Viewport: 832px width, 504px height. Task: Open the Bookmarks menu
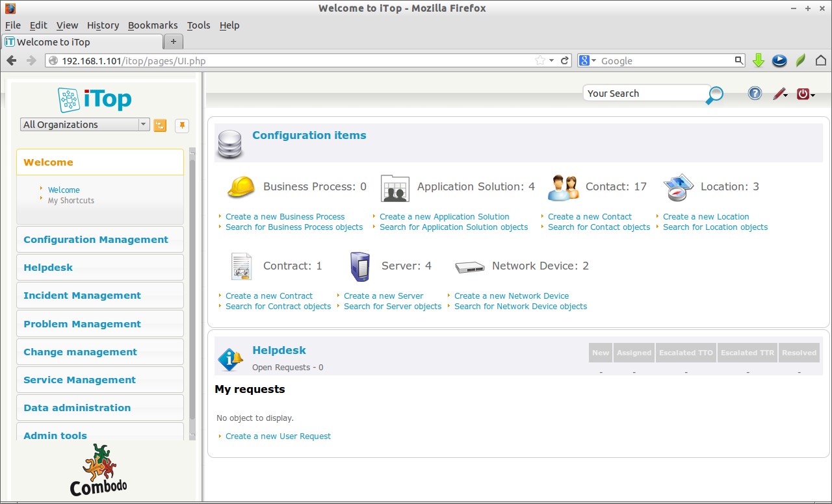[153, 25]
